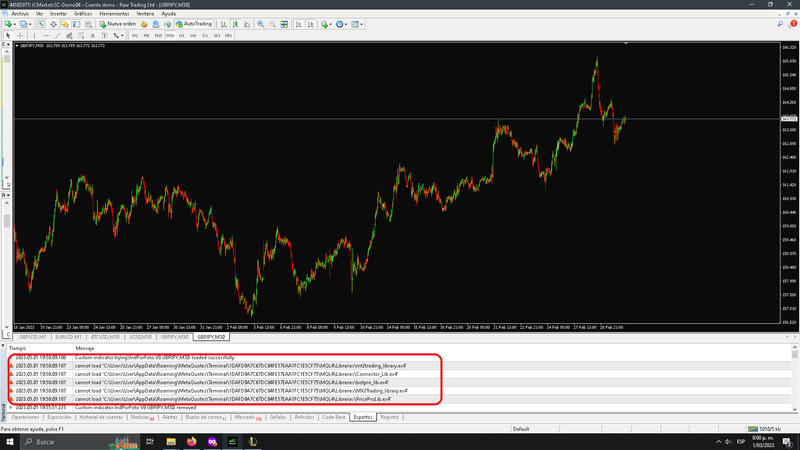This screenshot has height=450, width=800.
Task: Tile chart windows
Action: pyautogui.click(x=284, y=24)
